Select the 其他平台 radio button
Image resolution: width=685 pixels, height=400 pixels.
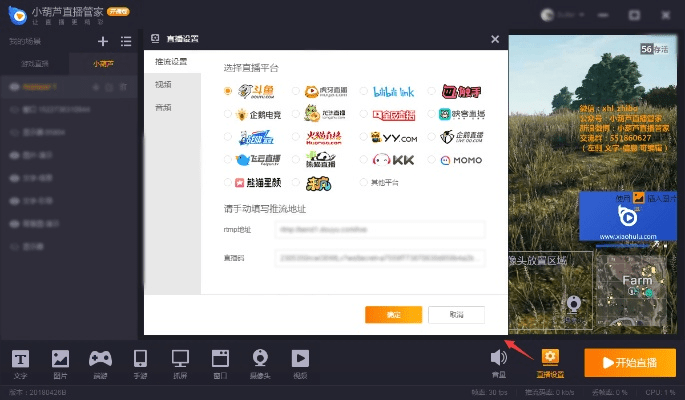(363, 182)
